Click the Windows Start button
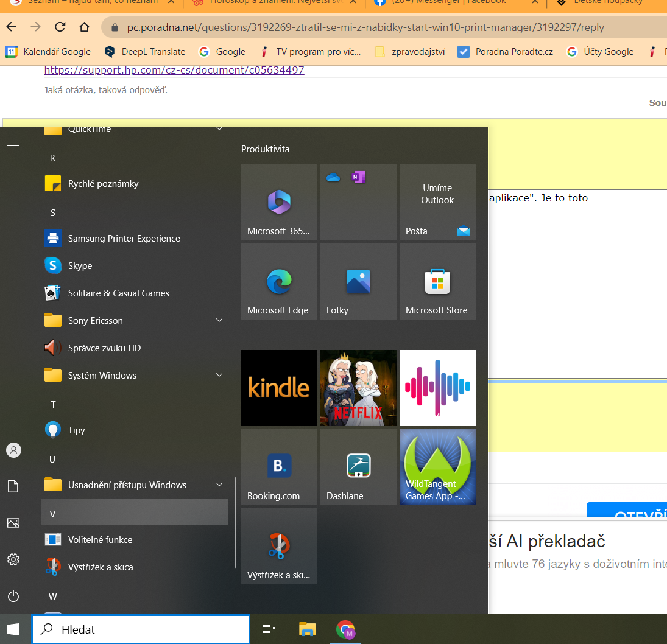This screenshot has height=644, width=667. 13,629
